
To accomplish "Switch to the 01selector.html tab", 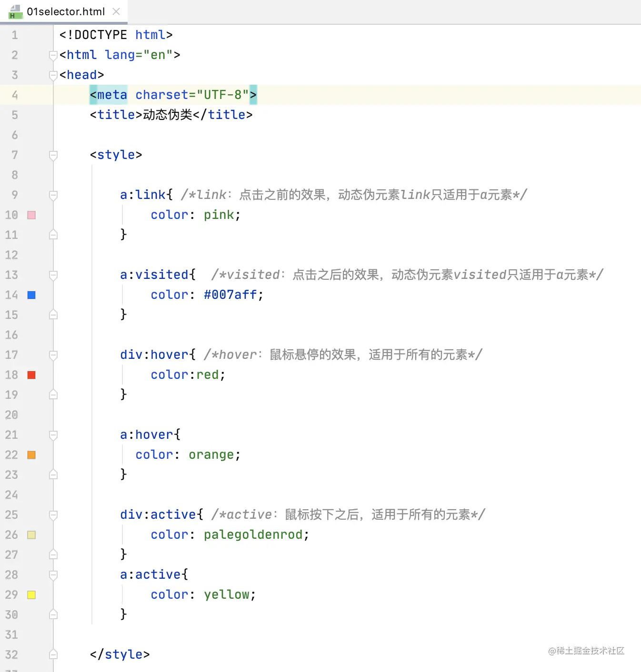I will click(x=66, y=11).
